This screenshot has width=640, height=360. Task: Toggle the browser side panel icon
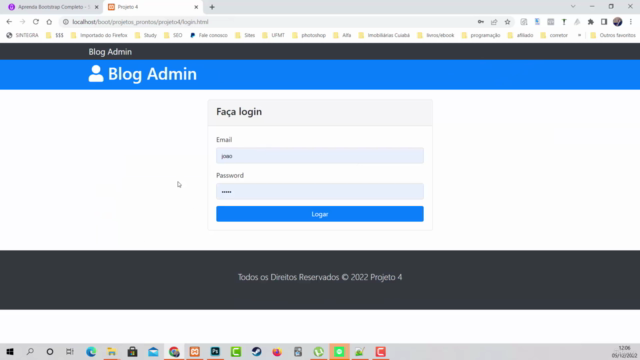click(x=604, y=22)
